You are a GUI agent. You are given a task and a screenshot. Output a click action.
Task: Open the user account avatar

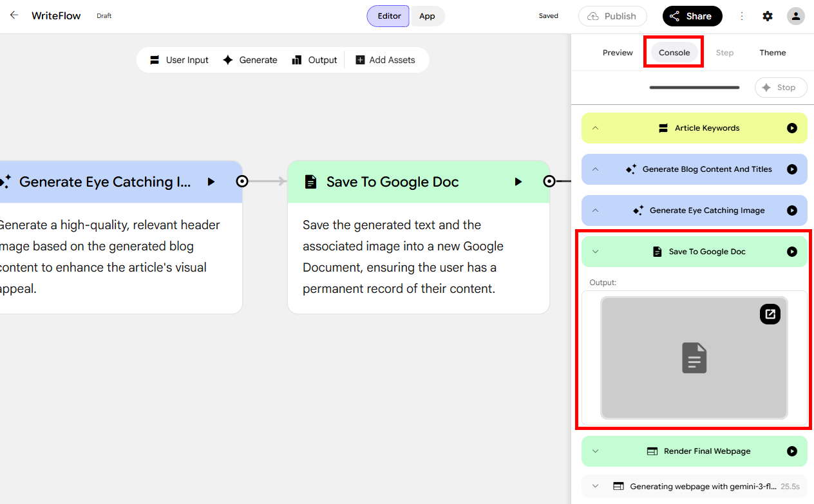pos(796,16)
